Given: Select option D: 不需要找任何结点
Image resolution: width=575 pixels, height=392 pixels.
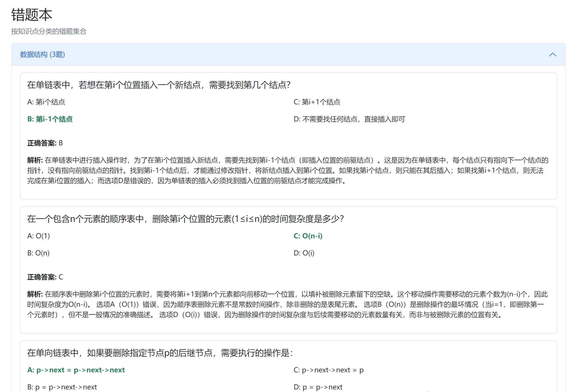Looking at the screenshot, I should click(x=349, y=119).
